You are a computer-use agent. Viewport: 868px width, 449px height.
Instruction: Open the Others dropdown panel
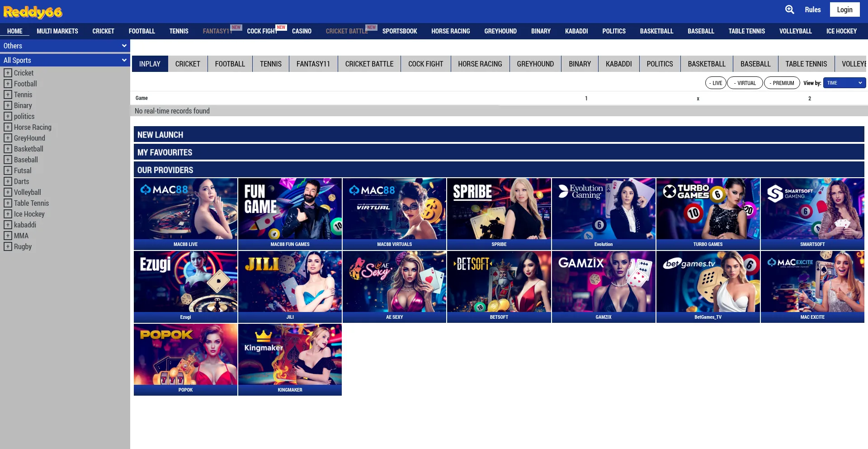(x=65, y=46)
